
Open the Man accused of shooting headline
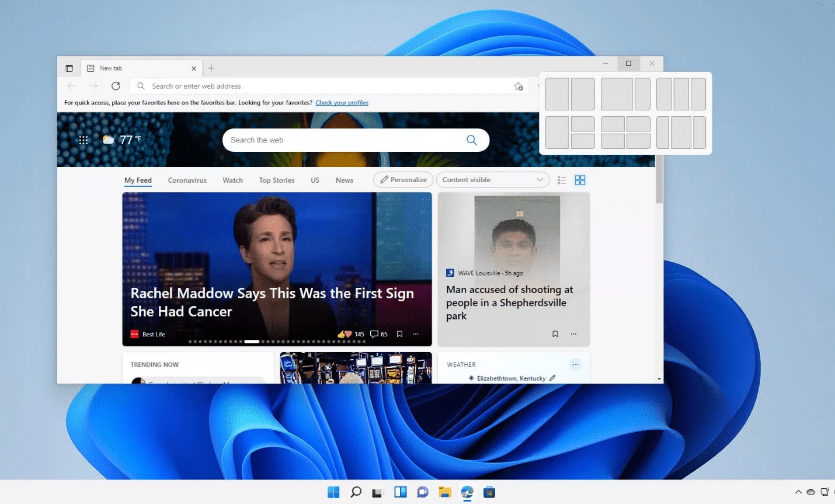509,303
